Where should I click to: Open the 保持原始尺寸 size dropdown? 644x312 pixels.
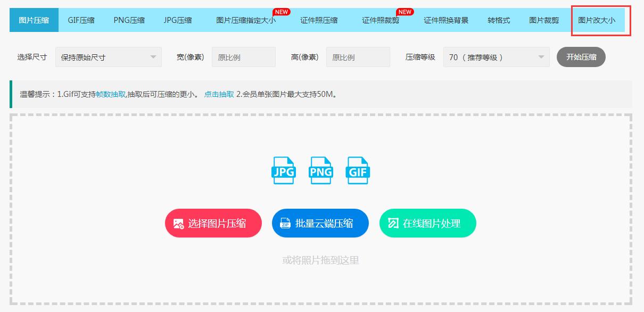109,56
